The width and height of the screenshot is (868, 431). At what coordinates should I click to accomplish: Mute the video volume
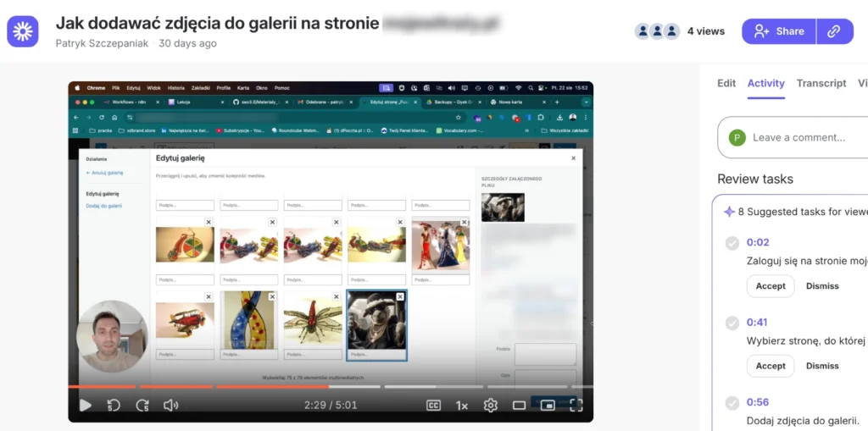coord(170,406)
